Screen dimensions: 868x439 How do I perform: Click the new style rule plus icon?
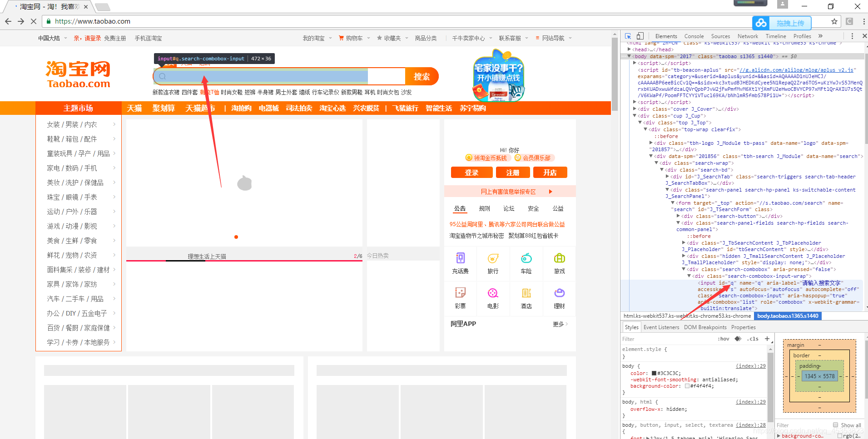tap(767, 339)
